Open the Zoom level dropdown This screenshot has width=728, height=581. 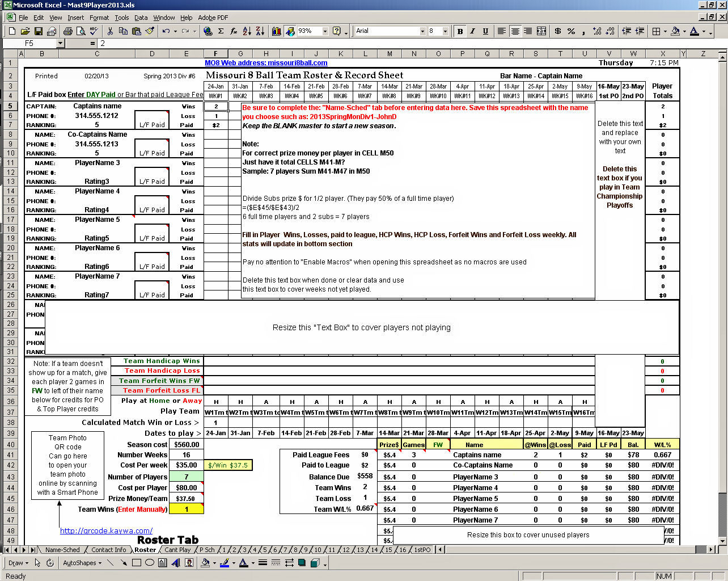point(325,31)
